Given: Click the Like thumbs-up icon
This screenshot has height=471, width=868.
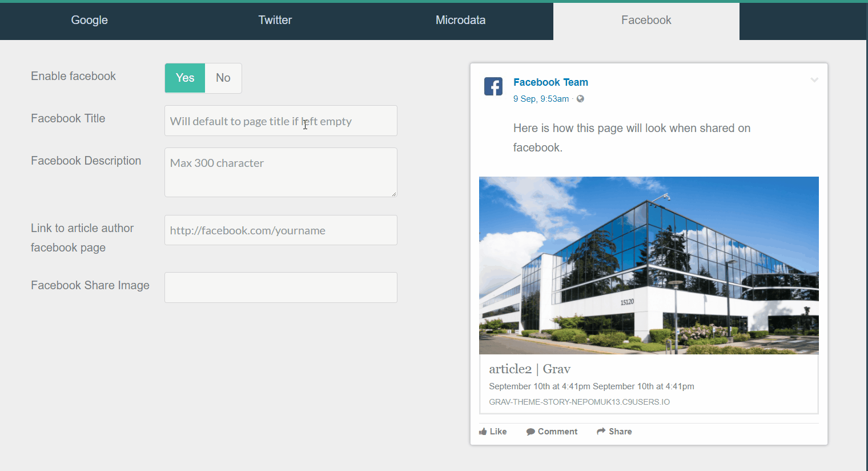Looking at the screenshot, I should 483,432.
